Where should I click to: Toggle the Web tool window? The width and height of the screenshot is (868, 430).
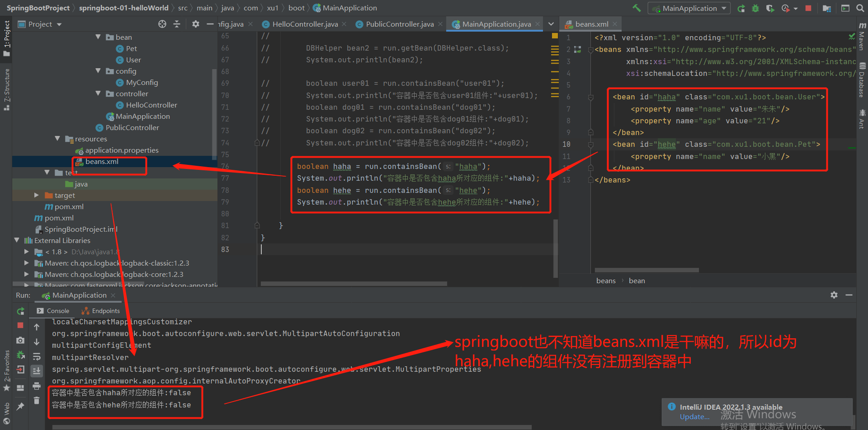pyautogui.click(x=6, y=413)
